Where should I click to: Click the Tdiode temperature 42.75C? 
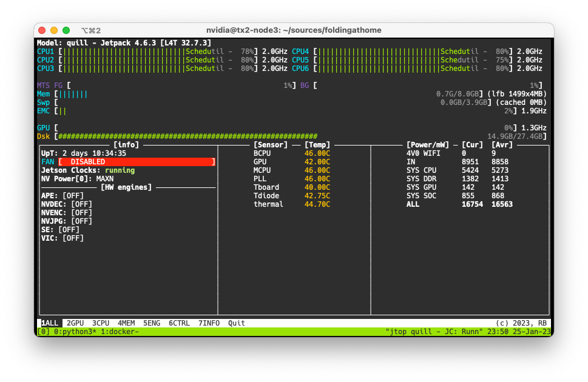click(317, 196)
